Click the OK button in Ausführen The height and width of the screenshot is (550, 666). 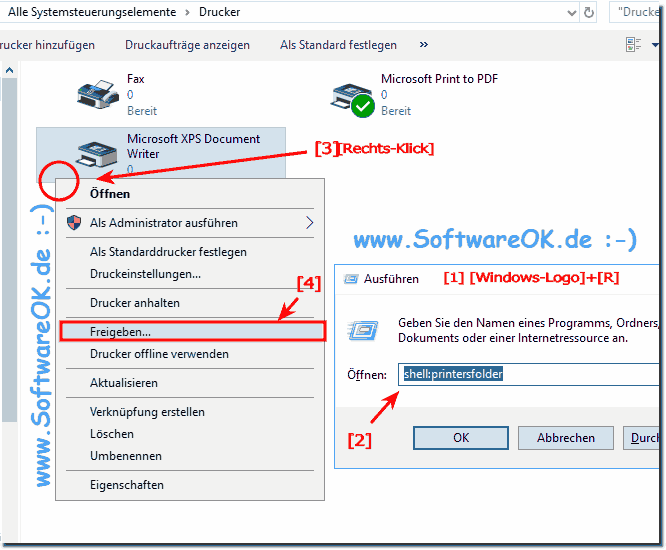click(x=461, y=438)
